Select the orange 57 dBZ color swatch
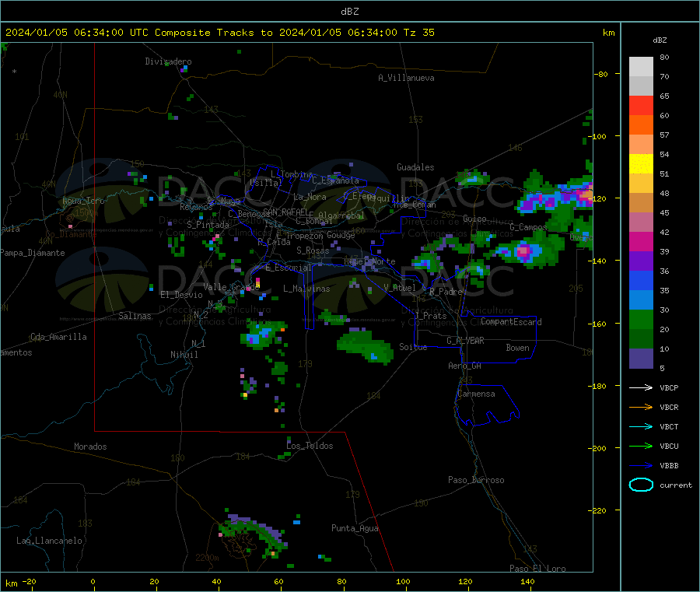700x592 pixels. click(641, 125)
